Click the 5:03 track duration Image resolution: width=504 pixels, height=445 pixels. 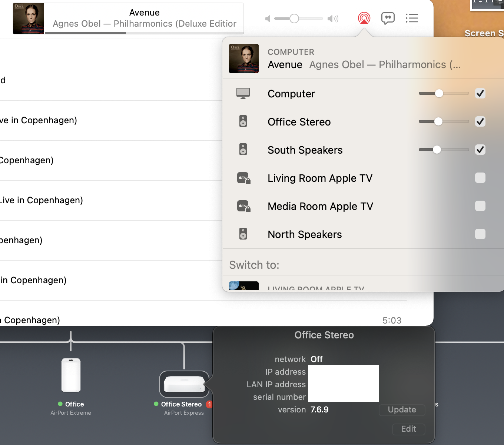point(392,321)
